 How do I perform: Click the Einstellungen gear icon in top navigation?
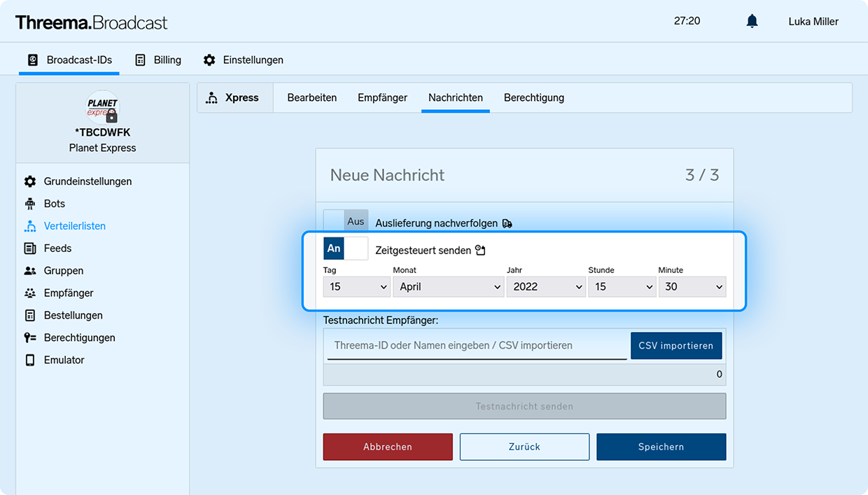tap(209, 60)
